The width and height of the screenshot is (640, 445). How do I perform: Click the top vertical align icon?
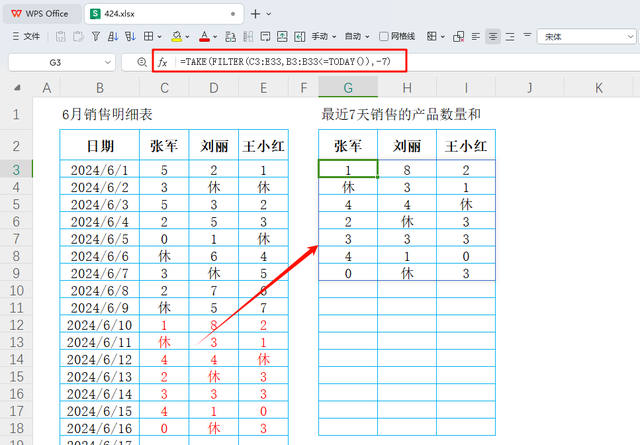tap(527, 35)
